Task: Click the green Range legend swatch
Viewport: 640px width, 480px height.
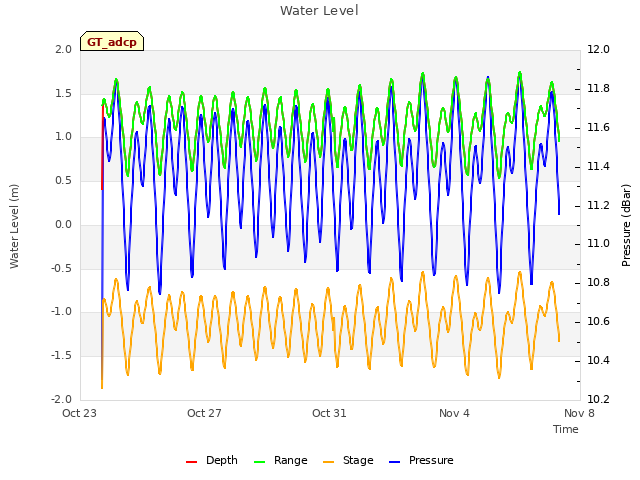Action: 260,462
